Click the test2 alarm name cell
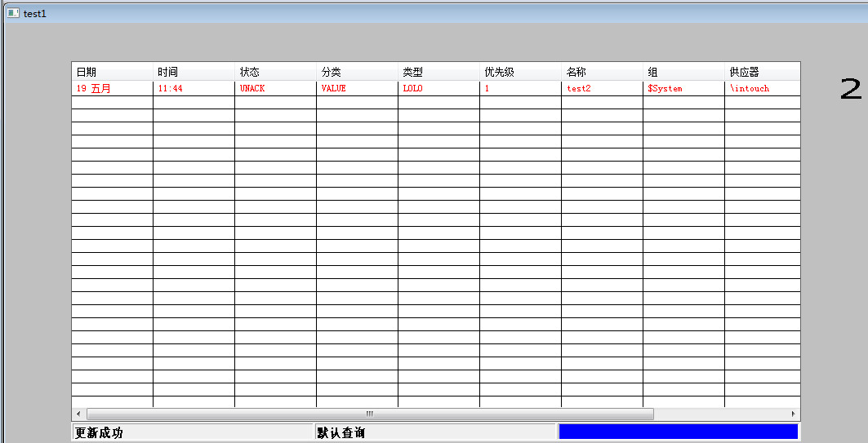Screen dimensions: 868x443 pyautogui.click(x=603, y=88)
